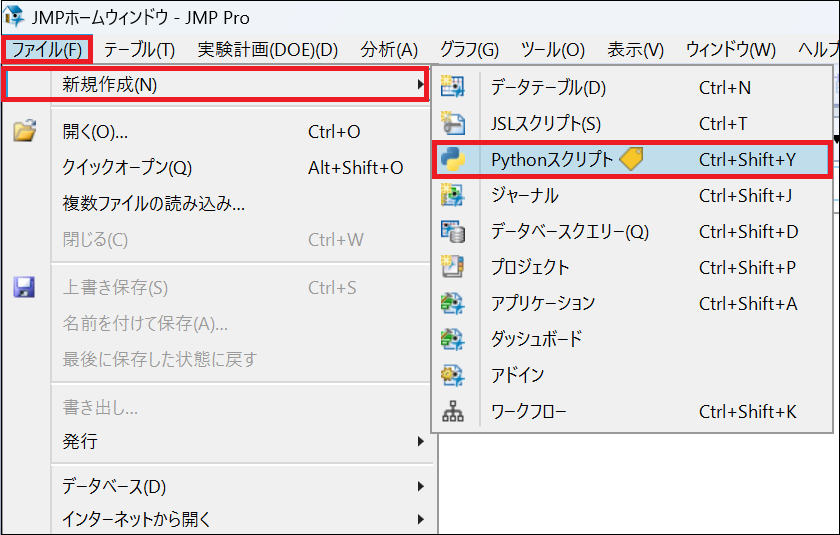
Task: Click the Journal (ジャーナル) icon
Action: 453,195
